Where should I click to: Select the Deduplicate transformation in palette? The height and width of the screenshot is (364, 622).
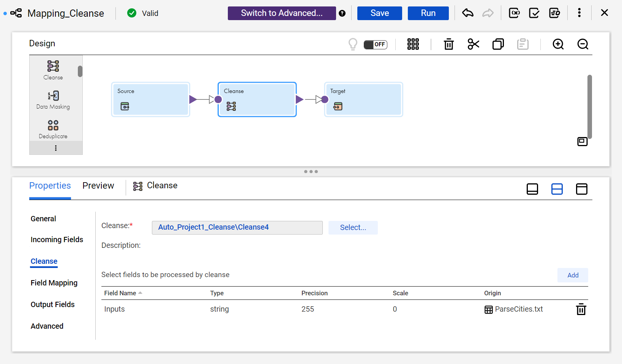tap(53, 129)
